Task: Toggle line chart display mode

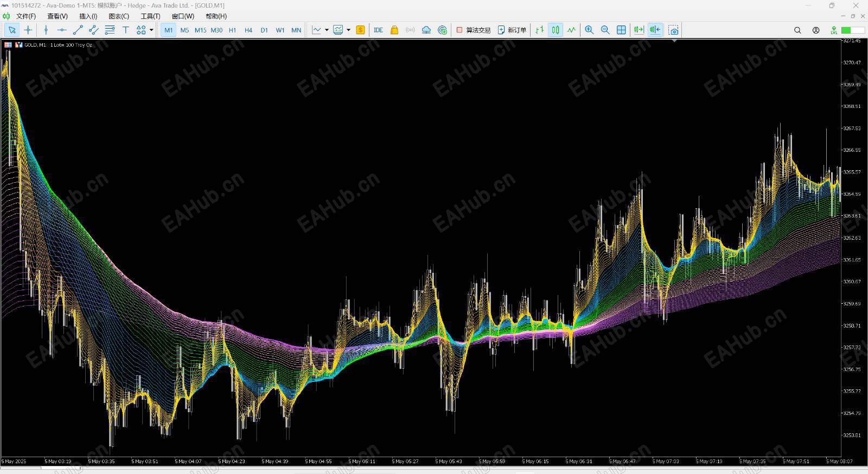Action: click(x=571, y=30)
